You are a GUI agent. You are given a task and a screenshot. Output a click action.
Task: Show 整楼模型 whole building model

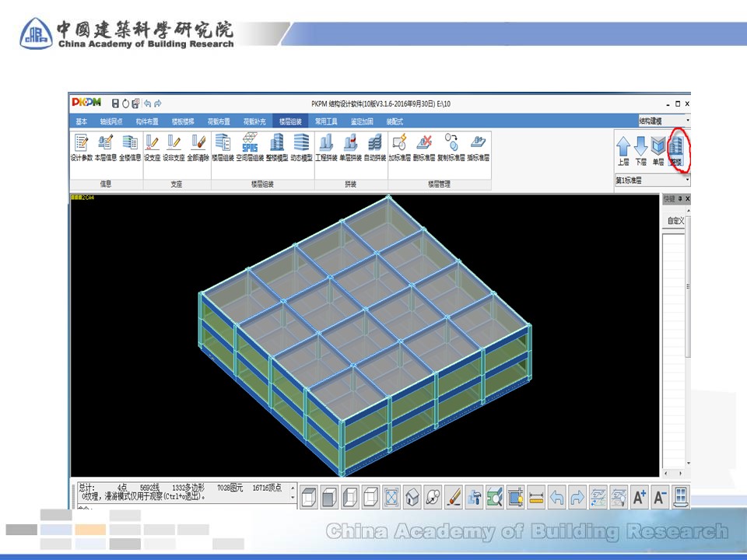click(277, 147)
